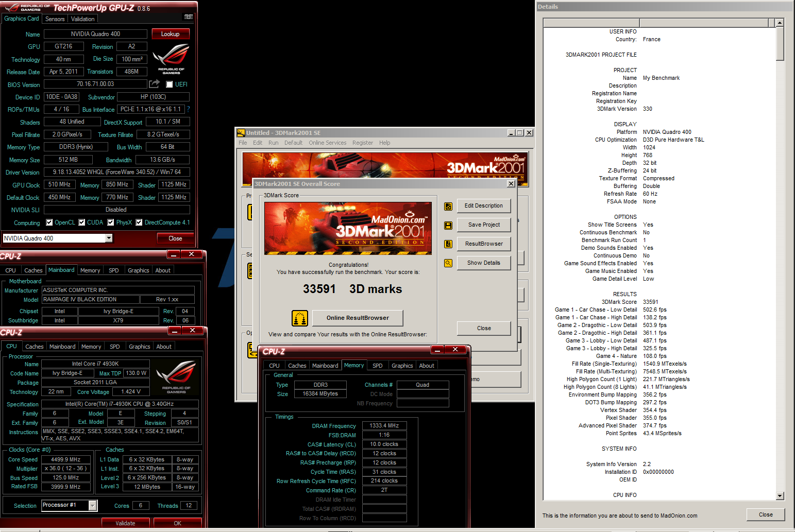
Task: Select About tab in CPU-Z CPU window
Action: (164, 347)
